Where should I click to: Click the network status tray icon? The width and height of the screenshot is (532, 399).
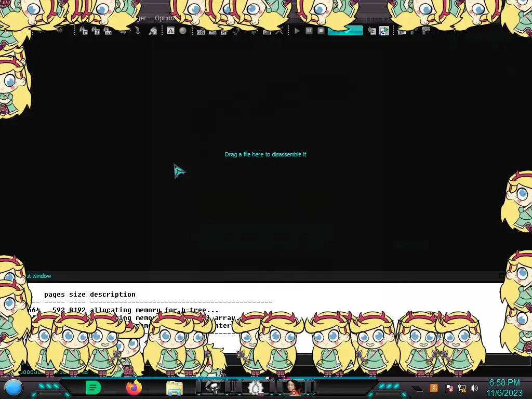point(461,388)
